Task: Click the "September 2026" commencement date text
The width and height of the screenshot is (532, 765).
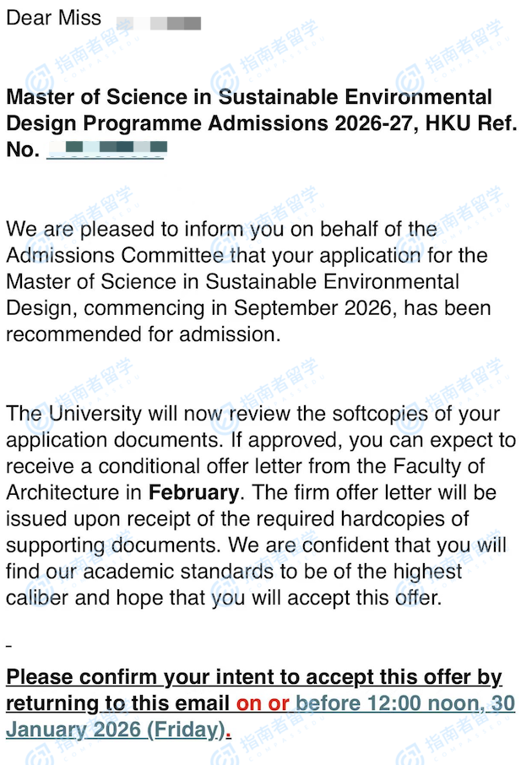Action: pyautogui.click(x=312, y=307)
